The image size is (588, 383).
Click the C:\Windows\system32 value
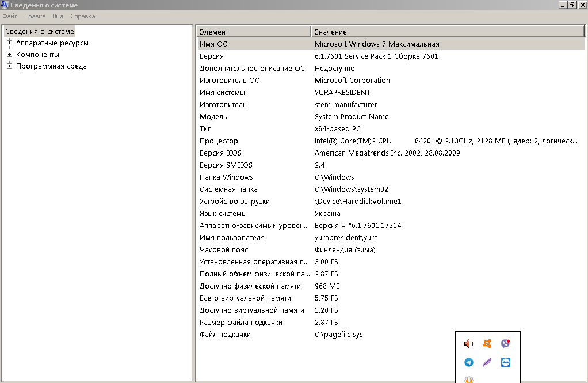point(352,189)
